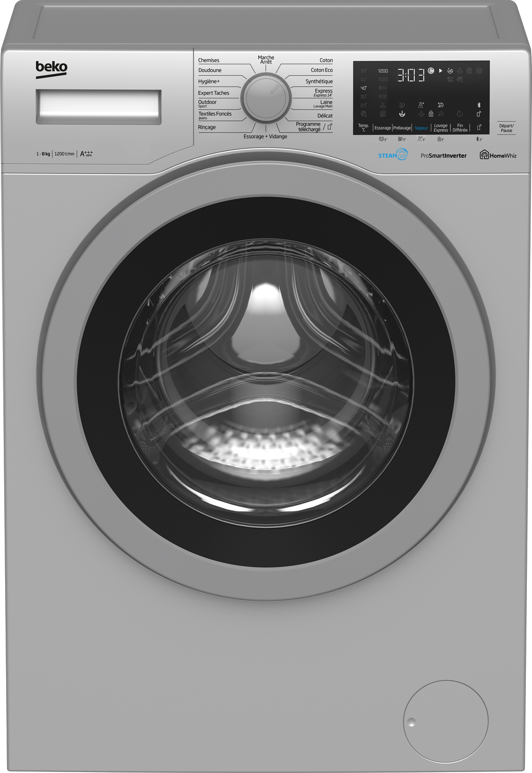Tap the lit prewash bowl icon

(x=402, y=114)
